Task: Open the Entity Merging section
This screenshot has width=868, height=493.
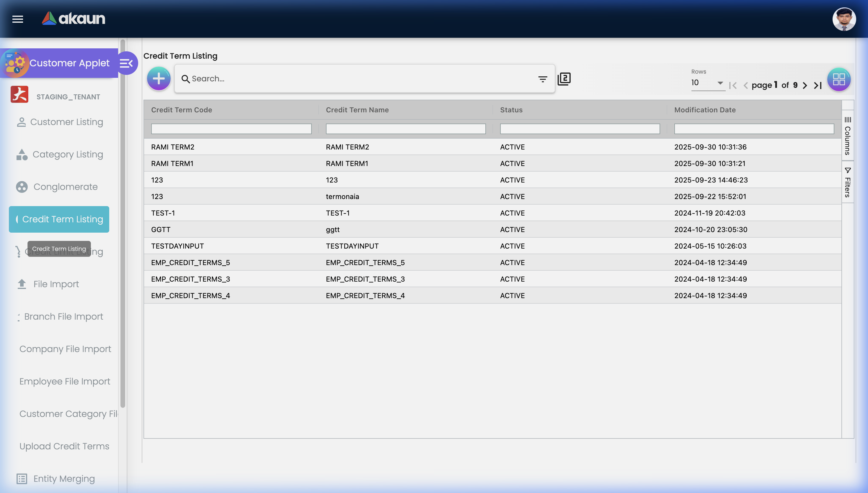Action: (x=64, y=479)
